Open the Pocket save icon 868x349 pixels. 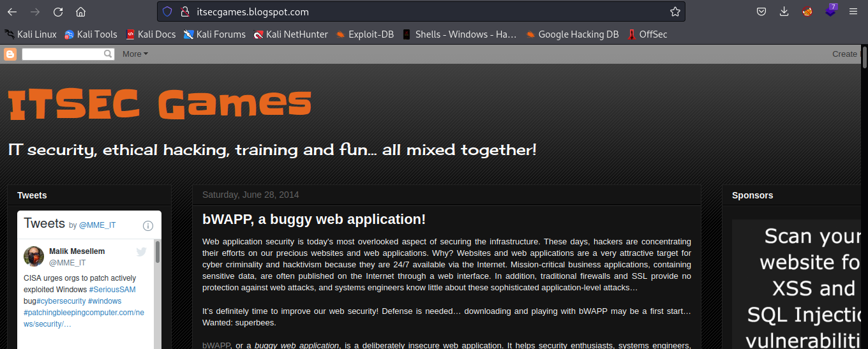pyautogui.click(x=761, y=11)
